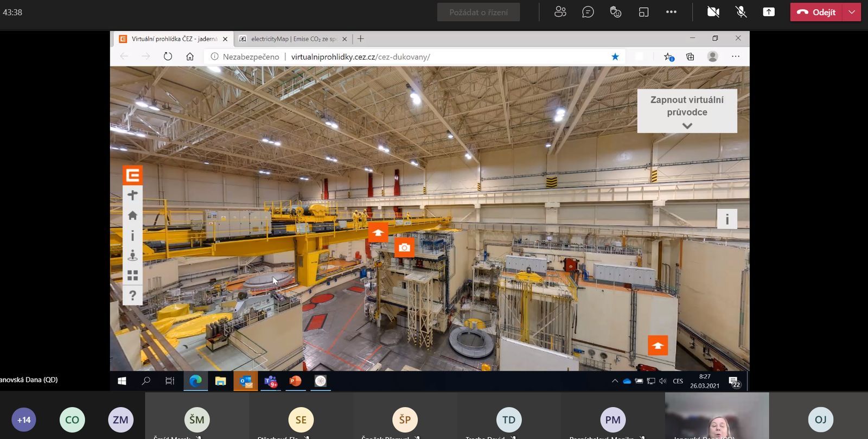
Task: Open the tour map pin icon
Action: pos(132,255)
